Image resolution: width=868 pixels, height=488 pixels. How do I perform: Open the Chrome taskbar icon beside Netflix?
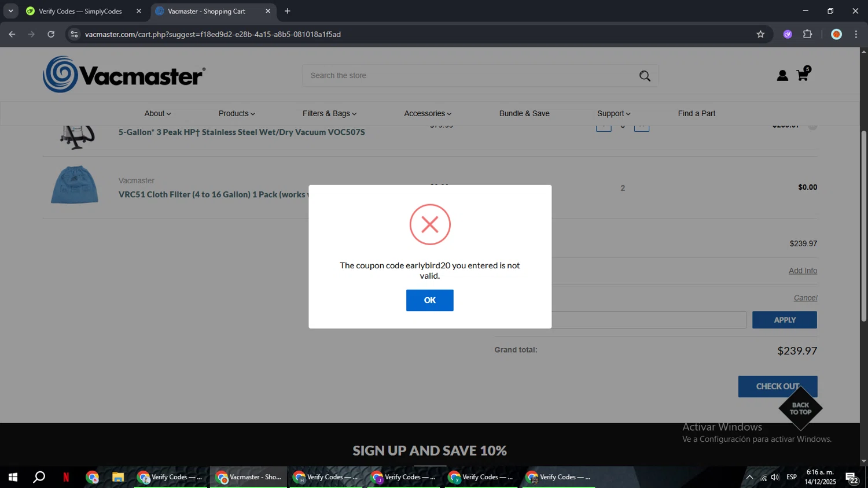[x=93, y=477]
